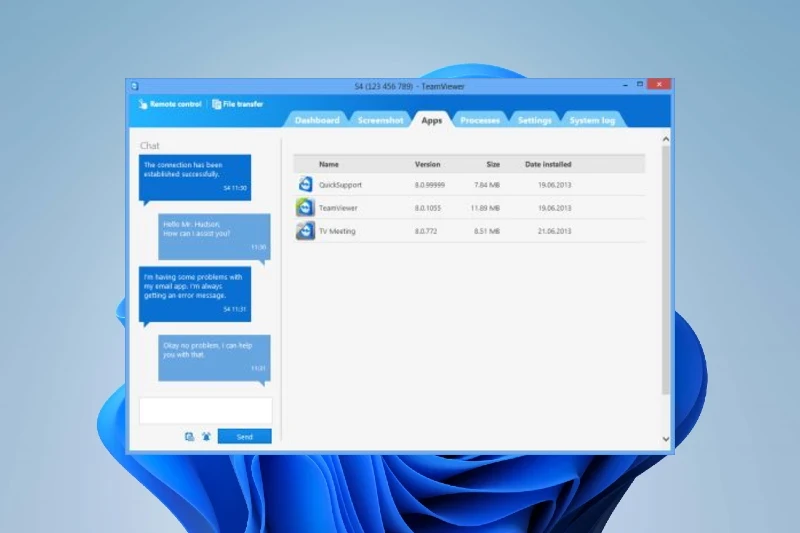
Task: Select the QuickSupport row name
Action: (340, 185)
